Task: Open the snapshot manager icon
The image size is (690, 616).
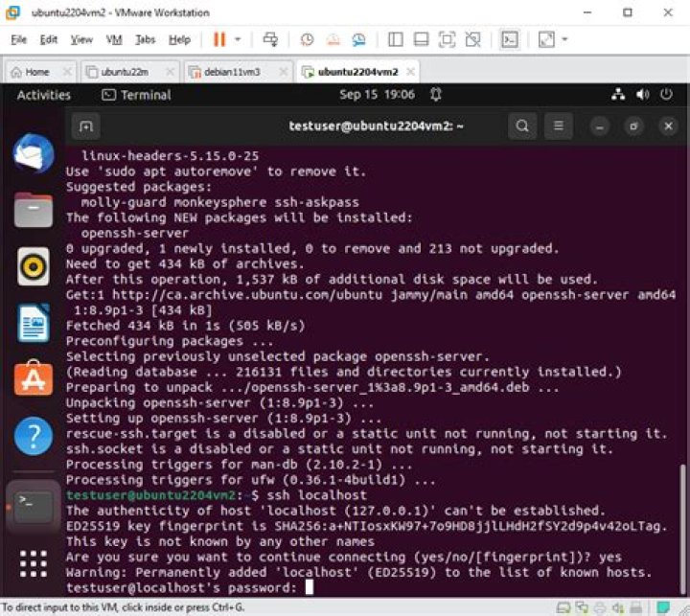Action: [359, 39]
